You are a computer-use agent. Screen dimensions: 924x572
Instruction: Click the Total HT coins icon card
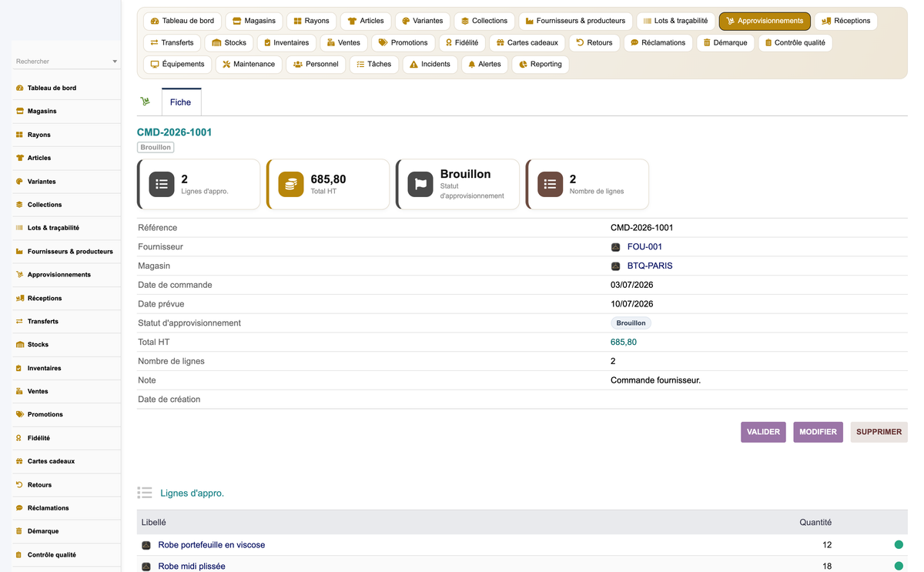pyautogui.click(x=291, y=184)
